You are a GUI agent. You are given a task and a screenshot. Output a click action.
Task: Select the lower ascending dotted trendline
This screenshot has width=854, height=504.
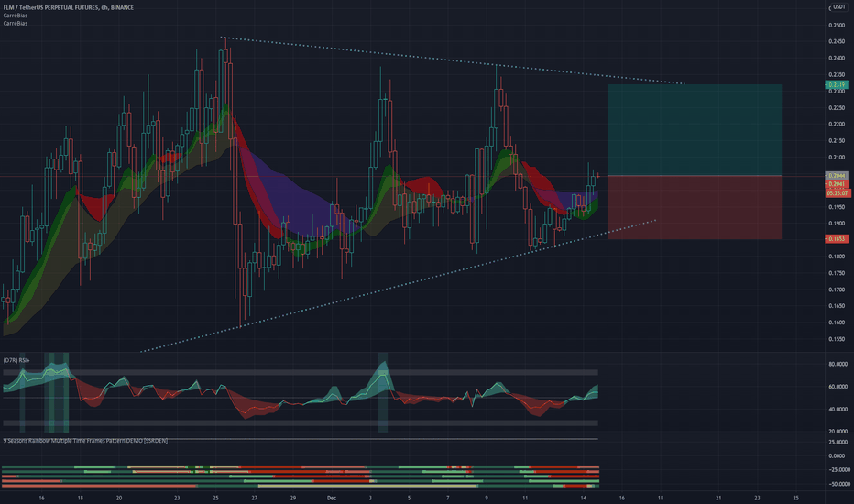click(398, 286)
